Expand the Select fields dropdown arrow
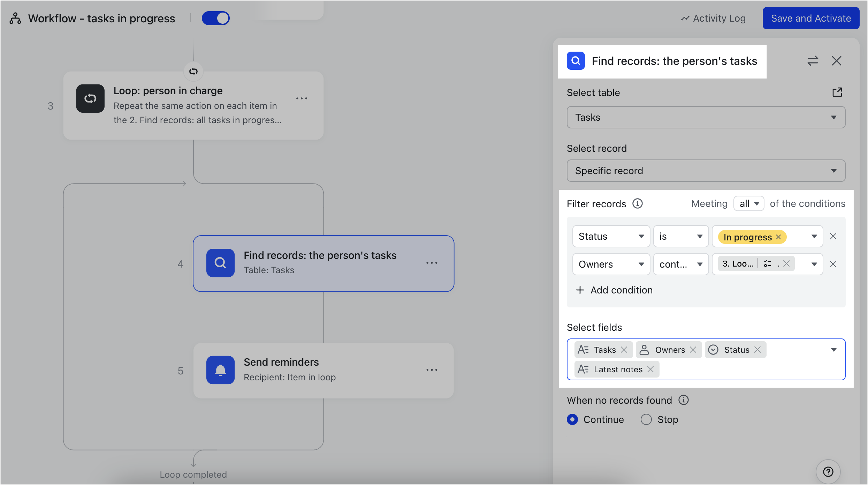 834,350
